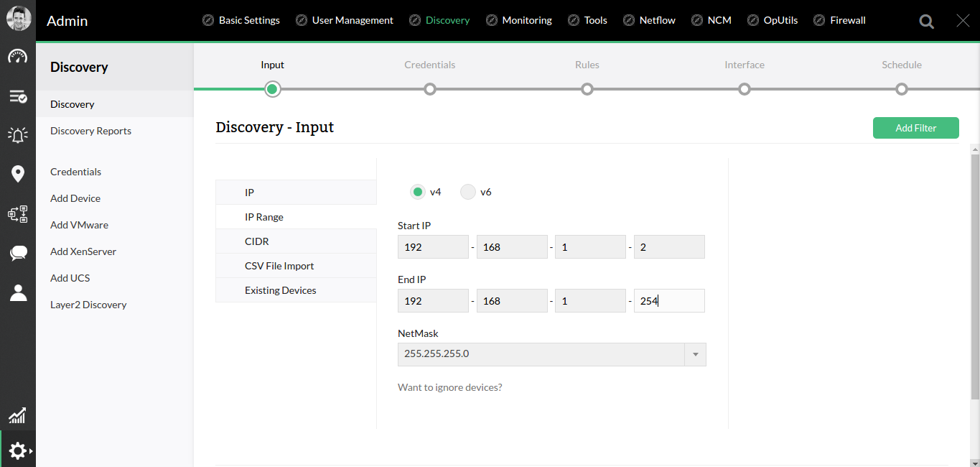The width and height of the screenshot is (980, 467).
Task: Open the network Topology sidebar icon
Action: tap(17, 214)
